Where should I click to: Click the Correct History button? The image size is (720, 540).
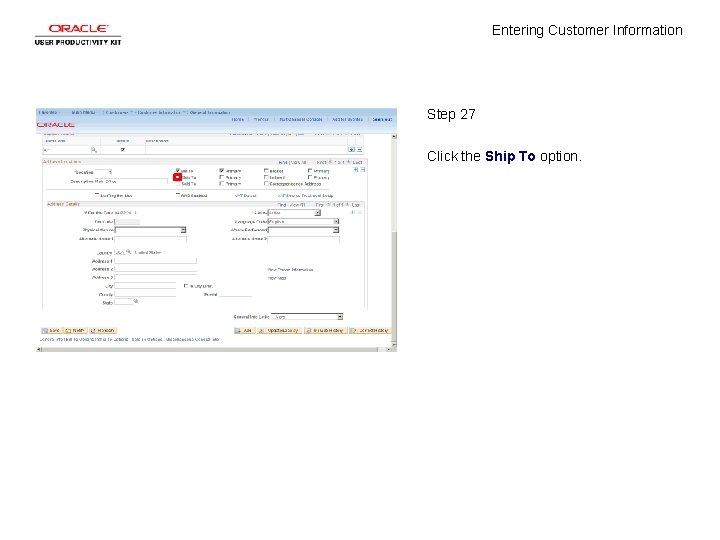point(370,331)
